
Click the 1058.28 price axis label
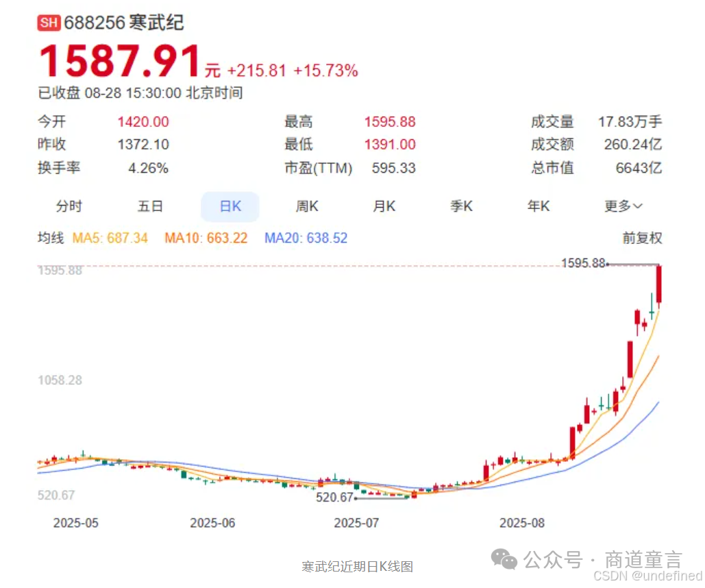click(x=60, y=380)
